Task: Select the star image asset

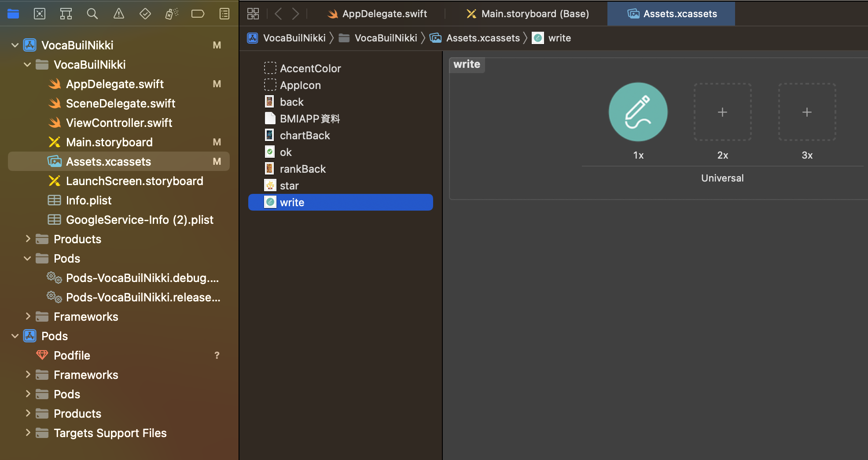Action: [341, 185]
